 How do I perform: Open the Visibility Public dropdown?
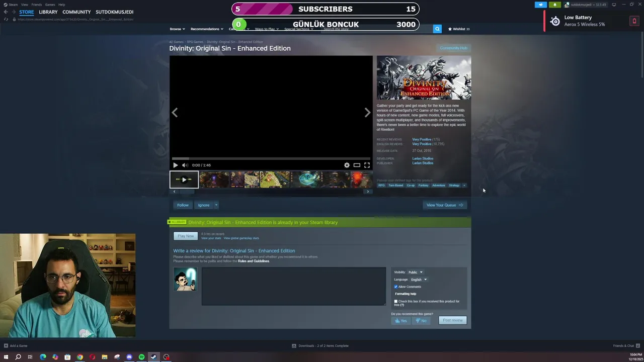[416, 272]
